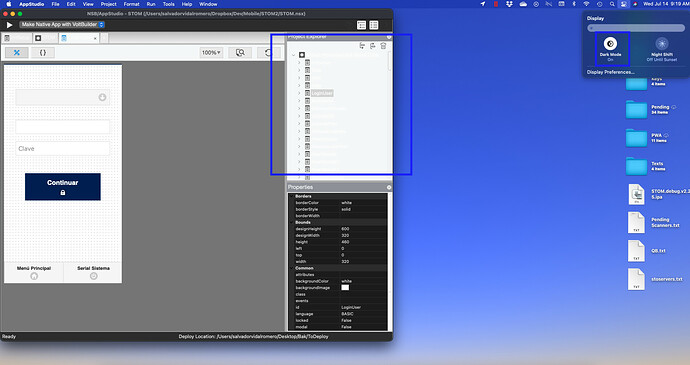Image resolution: width=690 pixels, height=365 pixels.
Task: Select QB.txt on the desktop
Action: pos(636,251)
